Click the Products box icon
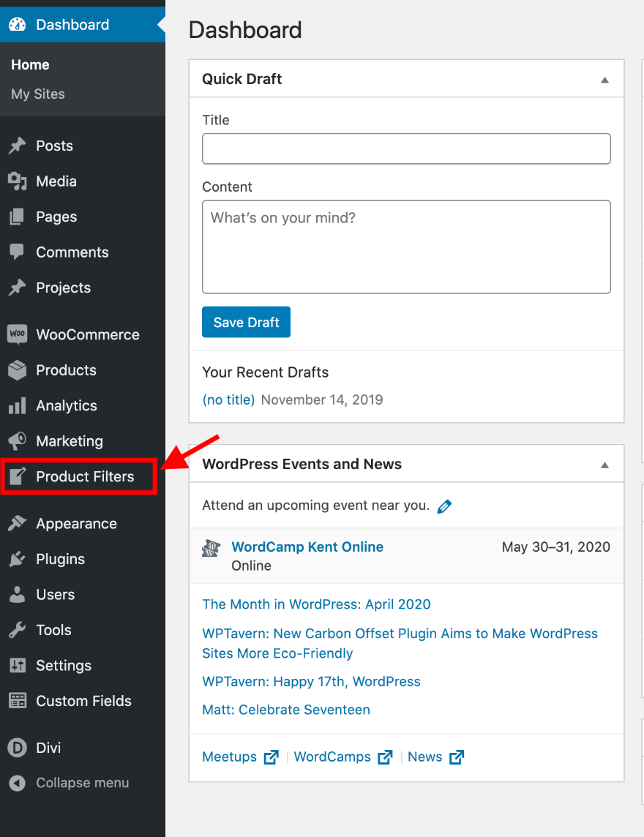This screenshot has width=644, height=837. click(17, 370)
